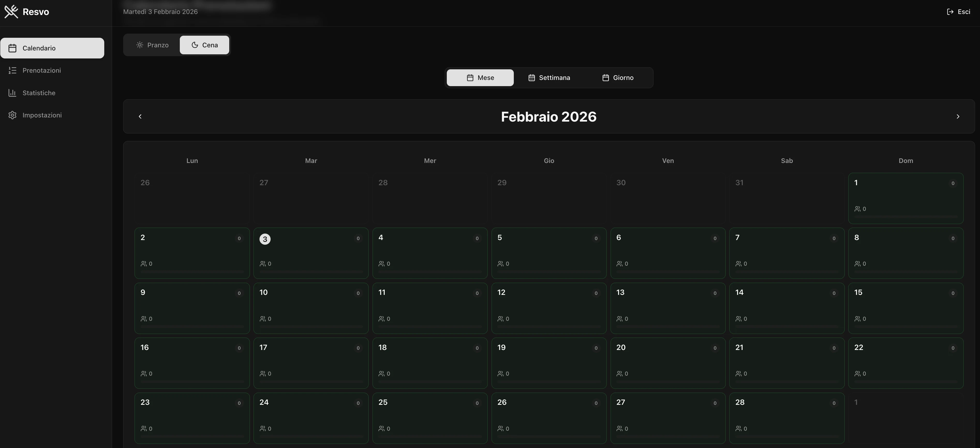Click the Statistiche bar chart icon
Viewport: 980px width, 448px height.
click(x=13, y=93)
